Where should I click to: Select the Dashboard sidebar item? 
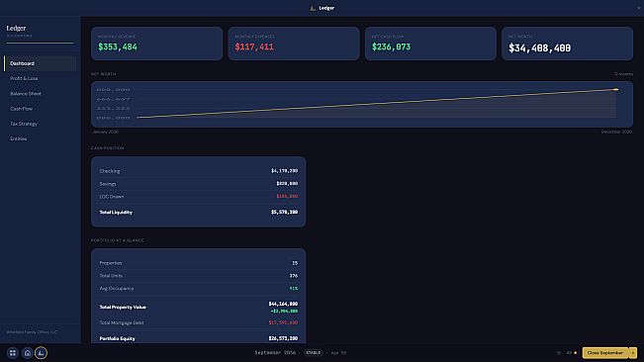(x=41, y=63)
